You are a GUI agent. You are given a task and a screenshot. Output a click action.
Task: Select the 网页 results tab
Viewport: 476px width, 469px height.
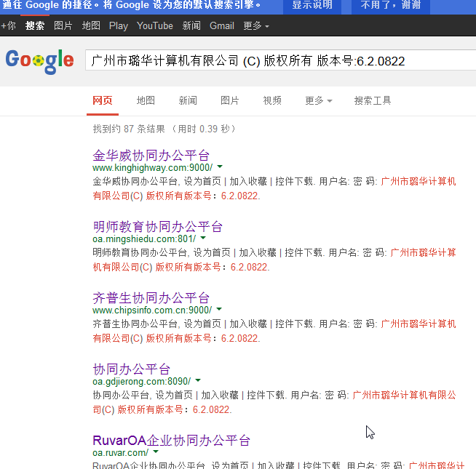pos(103,100)
